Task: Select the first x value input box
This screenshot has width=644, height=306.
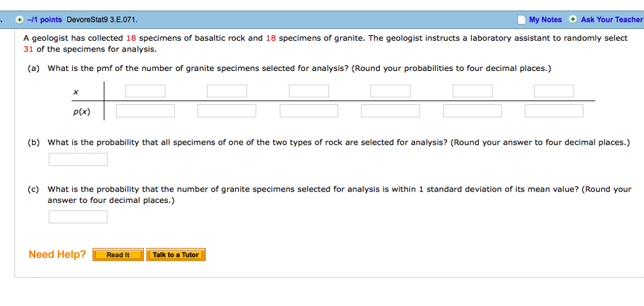Action: [145, 91]
